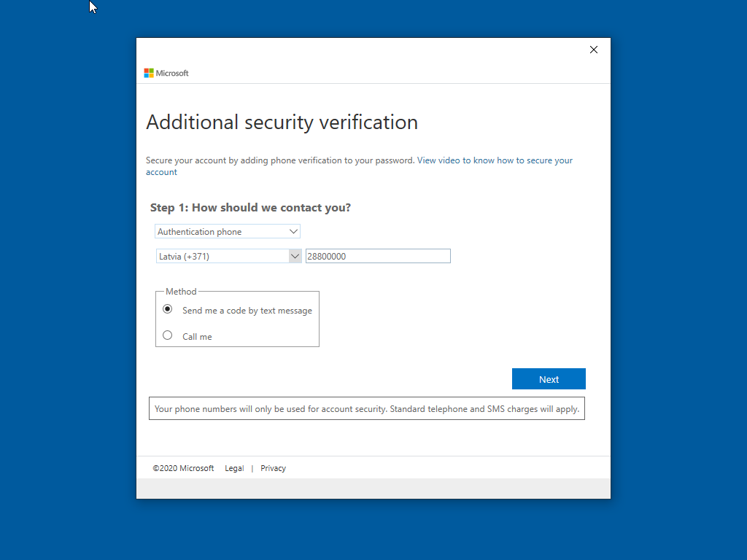Choose the Call me radio button

(x=168, y=335)
